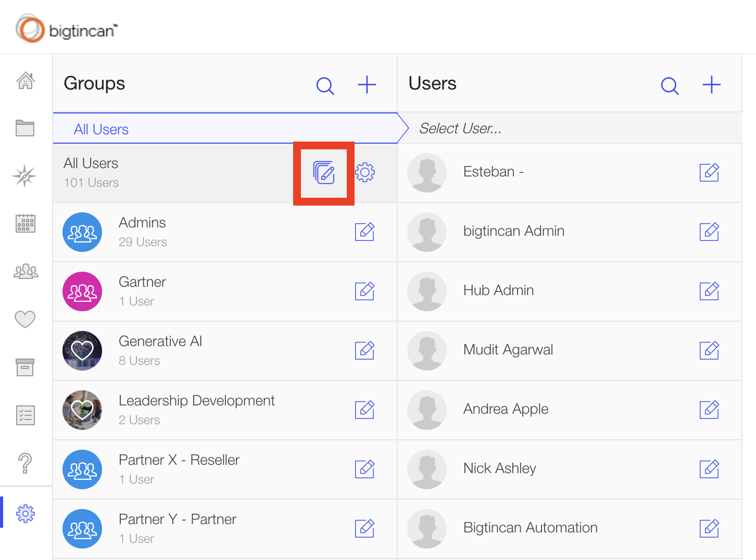The height and width of the screenshot is (560, 756).
Task: Add a new group with plus icon
Action: coord(367,85)
